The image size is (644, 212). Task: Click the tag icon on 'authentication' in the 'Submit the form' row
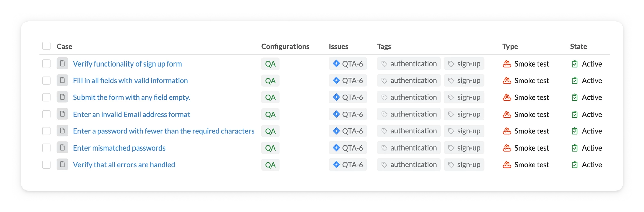click(x=384, y=97)
